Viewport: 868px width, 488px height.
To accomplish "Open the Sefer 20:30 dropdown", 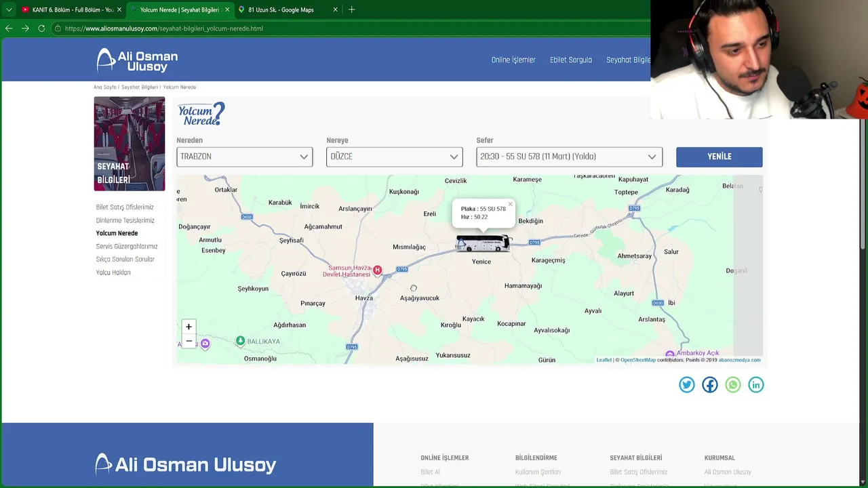I will (570, 157).
